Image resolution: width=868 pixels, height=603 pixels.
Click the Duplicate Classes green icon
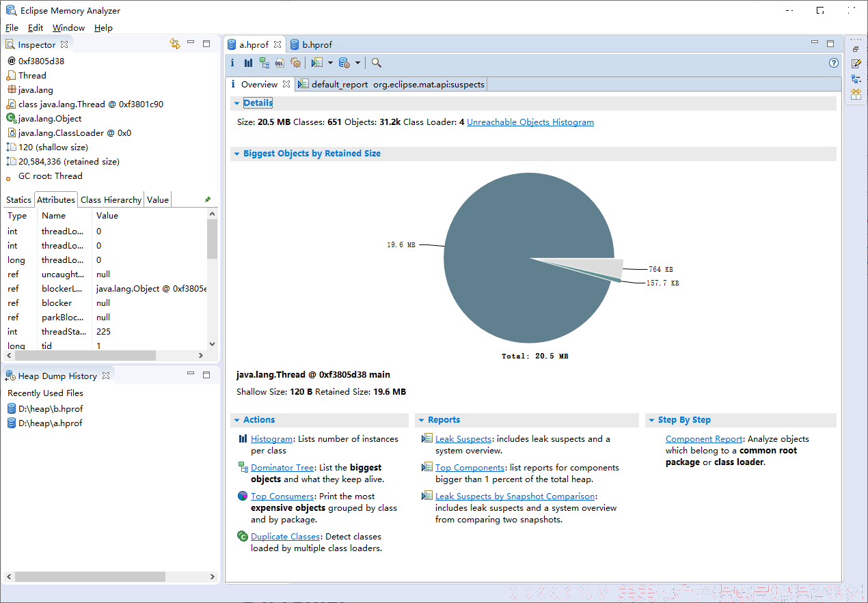tap(243, 537)
